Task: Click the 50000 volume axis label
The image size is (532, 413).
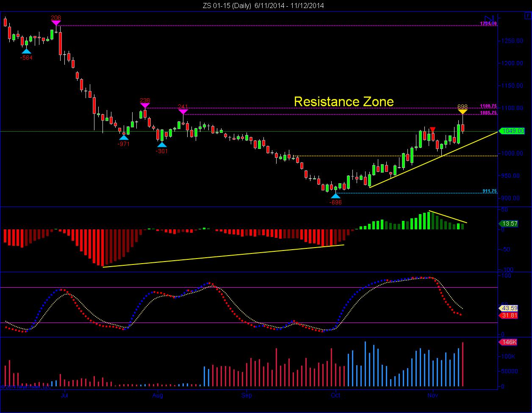Action: pos(510,372)
